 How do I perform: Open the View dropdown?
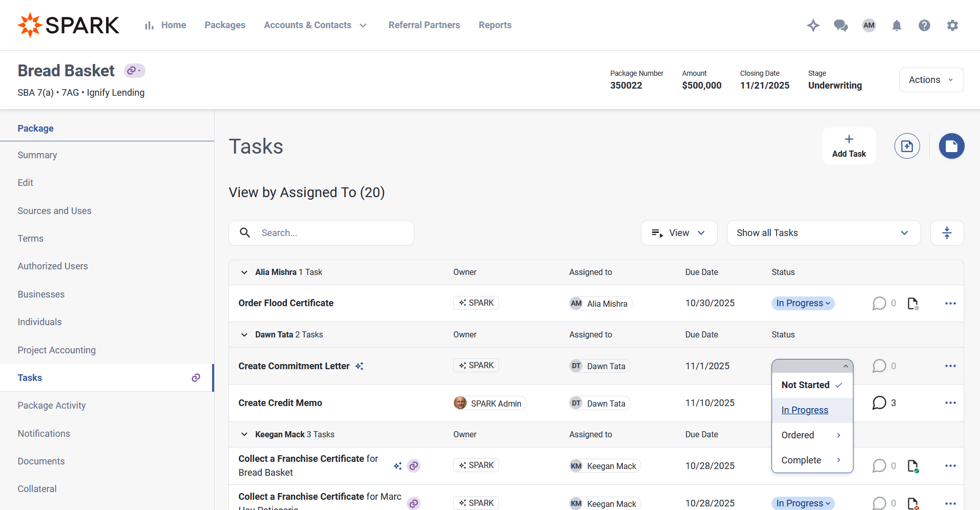click(679, 233)
